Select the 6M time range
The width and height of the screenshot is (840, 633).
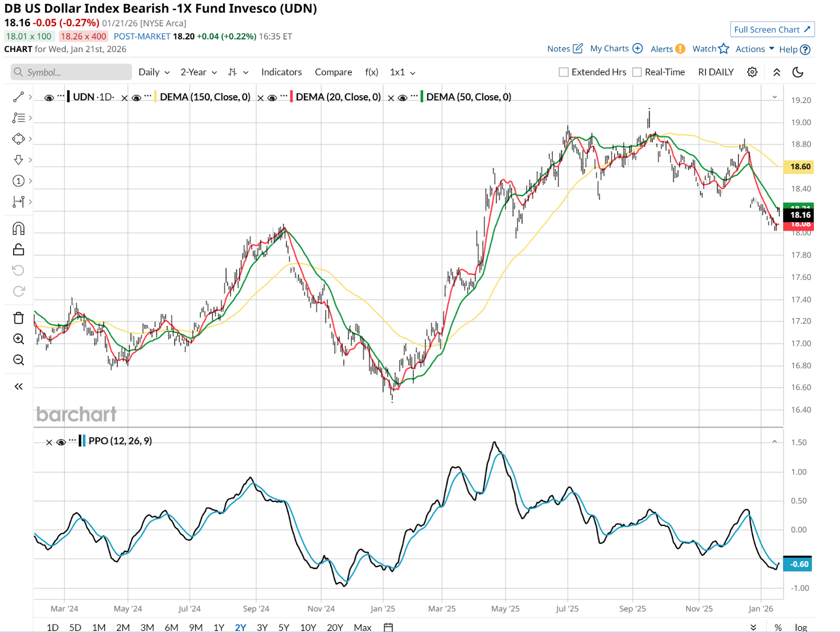(x=171, y=627)
